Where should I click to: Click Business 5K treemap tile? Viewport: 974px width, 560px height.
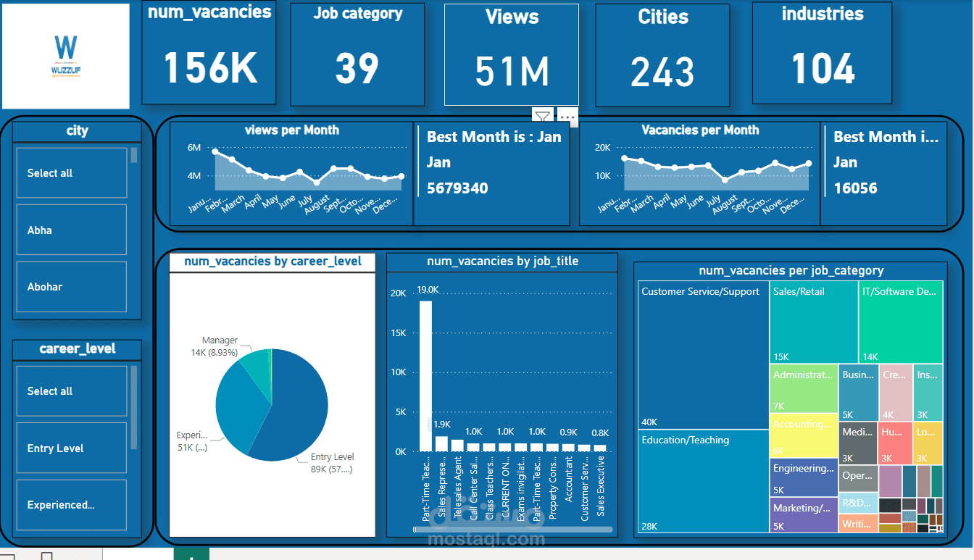(858, 393)
